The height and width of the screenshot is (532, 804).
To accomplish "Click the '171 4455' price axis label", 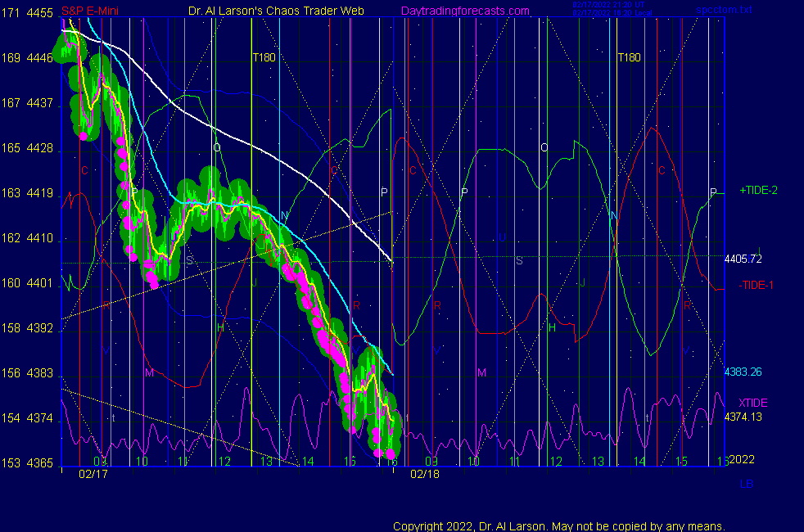I will tap(27, 13).
